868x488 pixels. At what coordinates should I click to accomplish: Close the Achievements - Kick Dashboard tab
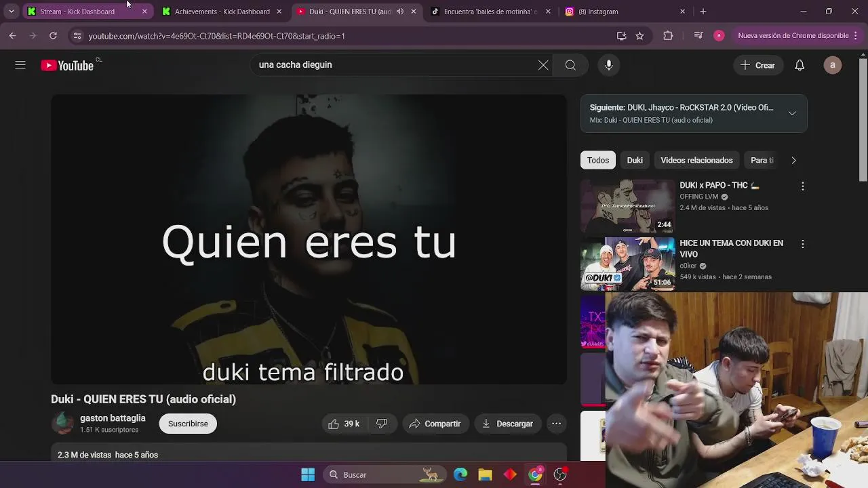[x=279, y=12]
